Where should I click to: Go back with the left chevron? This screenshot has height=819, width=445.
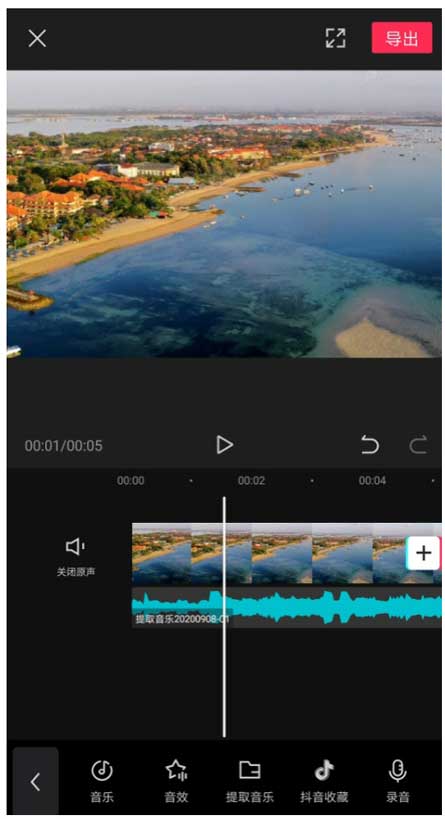(x=36, y=781)
